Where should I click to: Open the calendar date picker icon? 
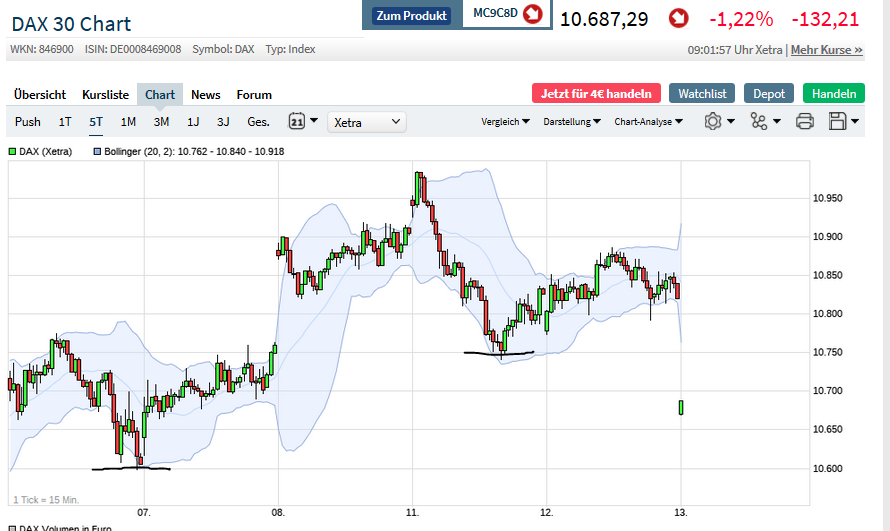click(x=297, y=122)
